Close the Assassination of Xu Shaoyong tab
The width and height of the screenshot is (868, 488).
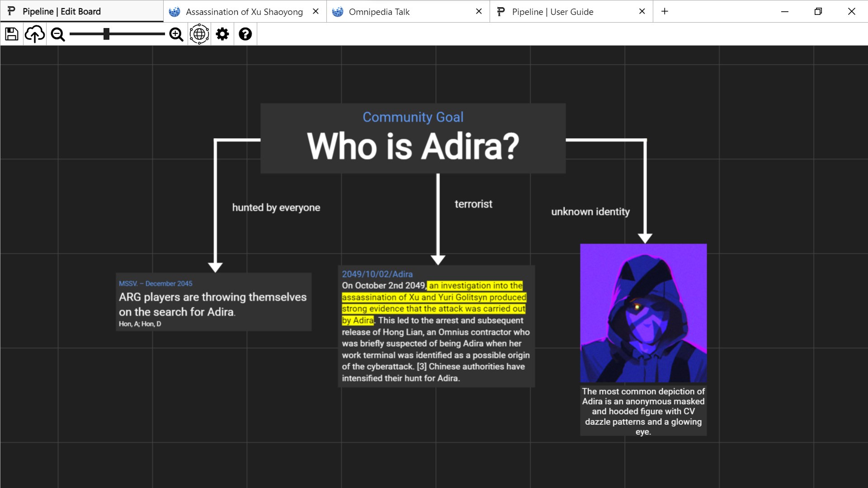(316, 11)
